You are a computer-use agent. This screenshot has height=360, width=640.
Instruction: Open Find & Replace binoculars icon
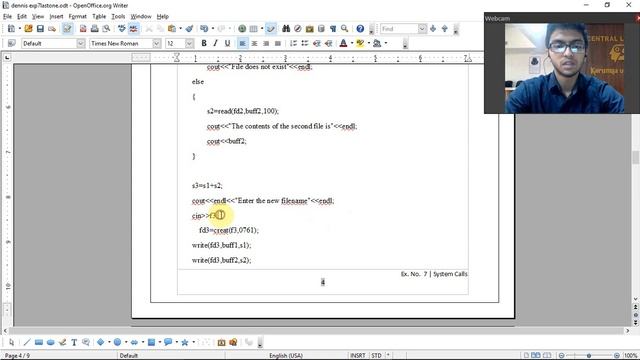point(286,29)
